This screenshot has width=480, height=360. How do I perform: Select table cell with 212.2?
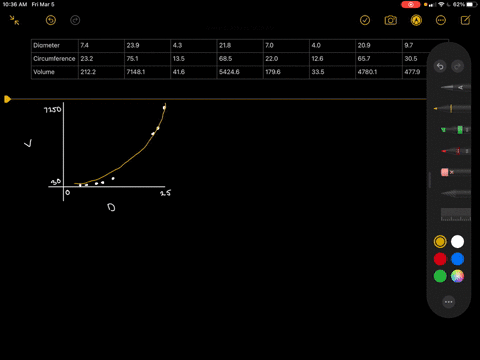(x=101, y=72)
